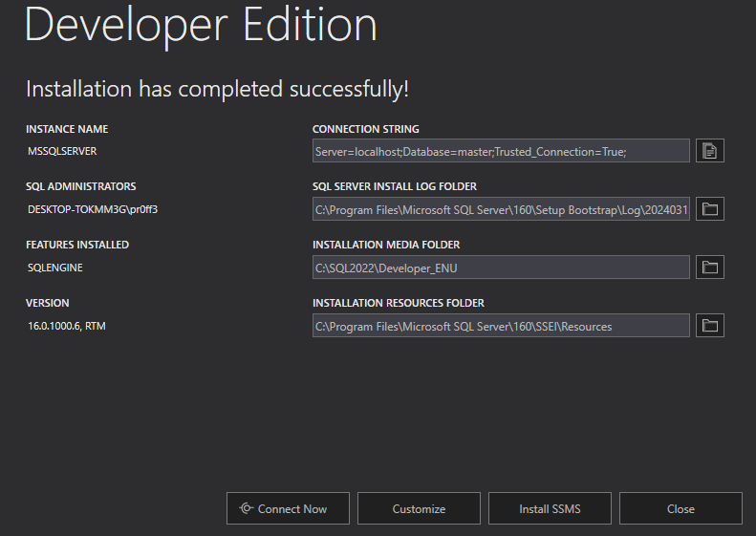This screenshot has width=756, height=536.
Task: Click the Installation has completed successfully heading
Action: (218, 89)
